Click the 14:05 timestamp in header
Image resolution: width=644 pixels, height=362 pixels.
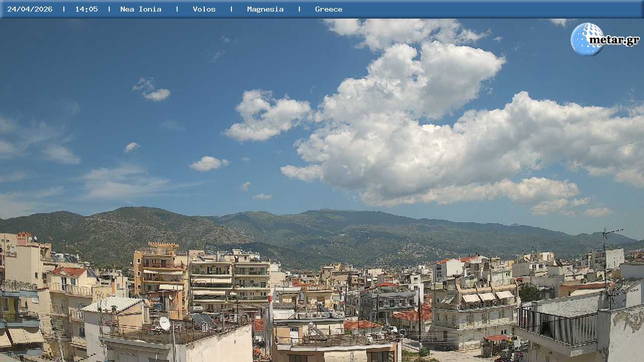click(87, 9)
